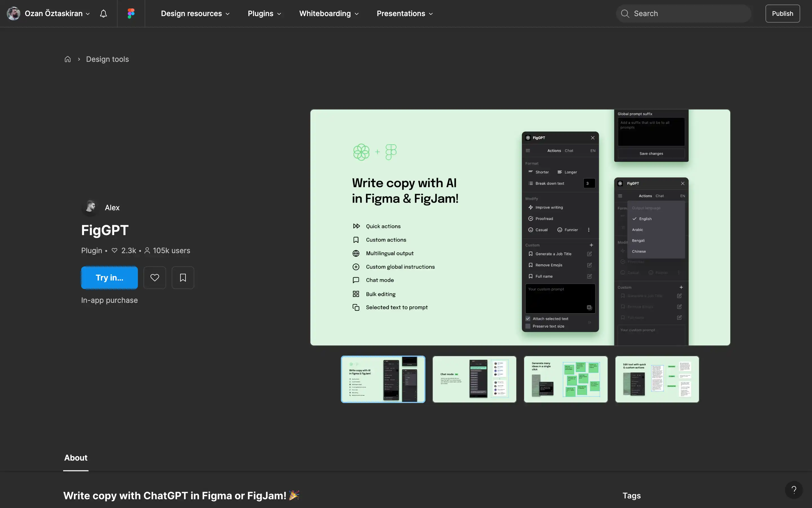The height and width of the screenshot is (508, 812).
Task: Click Alex's author avatar
Action: coord(90,207)
